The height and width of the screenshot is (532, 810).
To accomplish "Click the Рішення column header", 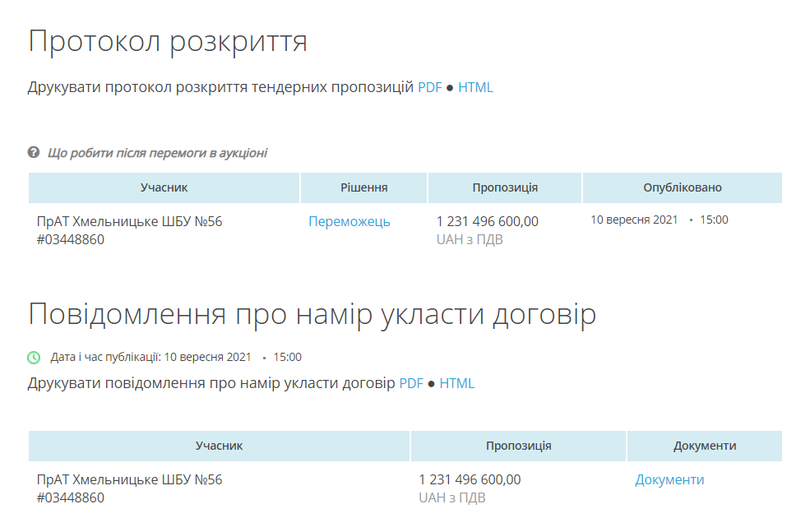I will tap(363, 187).
